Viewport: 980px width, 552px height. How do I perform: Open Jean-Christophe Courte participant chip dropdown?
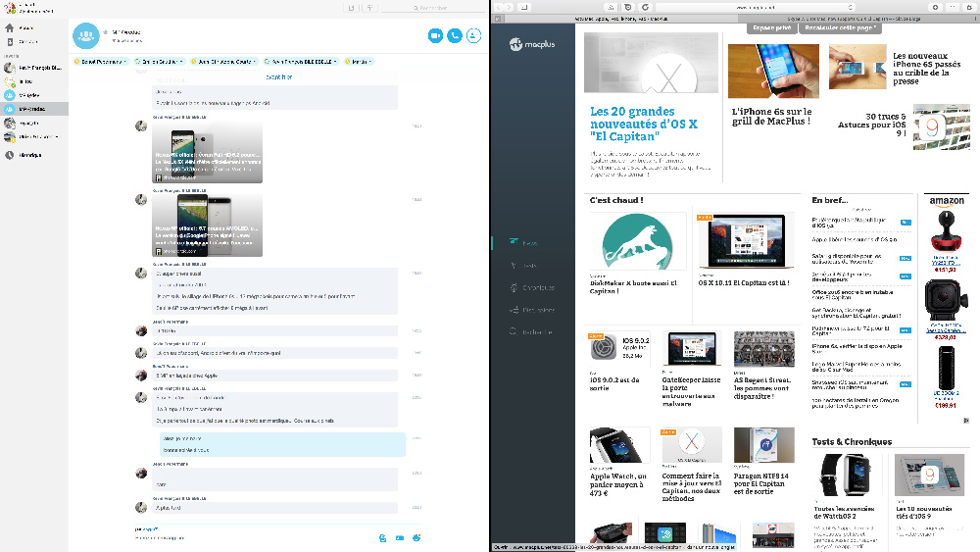(x=224, y=62)
